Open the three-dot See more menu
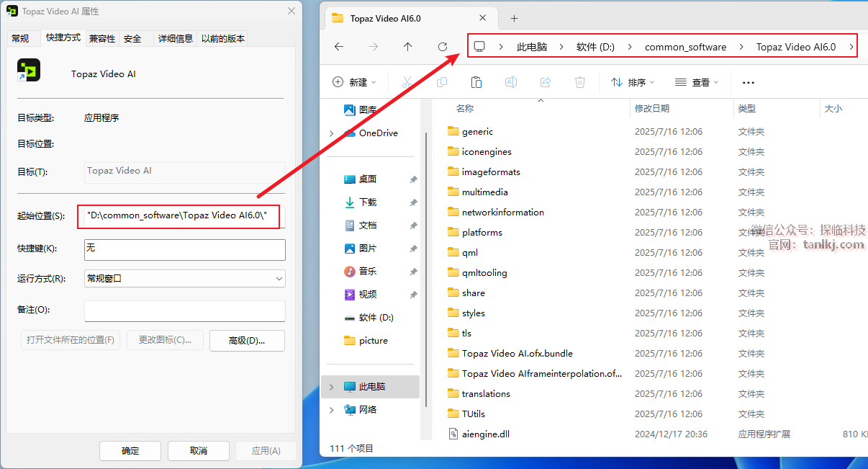Image resolution: width=868 pixels, height=469 pixels. pos(749,83)
